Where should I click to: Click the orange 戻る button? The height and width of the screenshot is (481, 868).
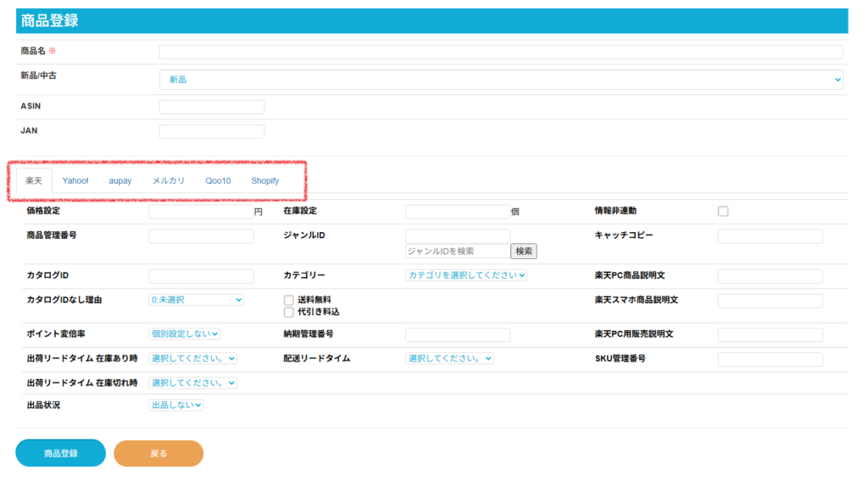point(159,453)
